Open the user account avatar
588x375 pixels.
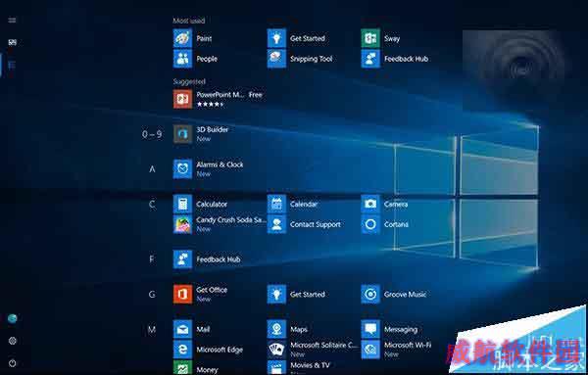pos(13,318)
